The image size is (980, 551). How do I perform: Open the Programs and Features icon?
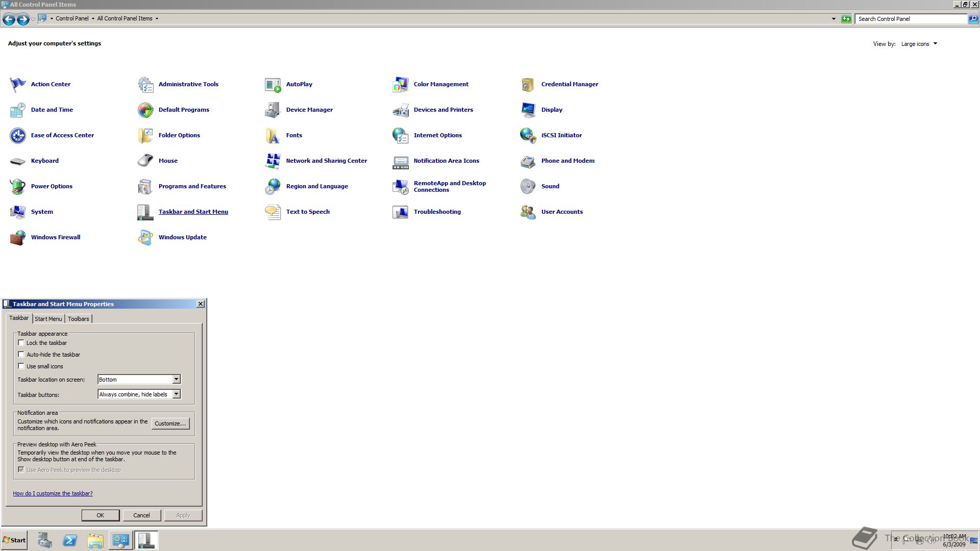145,186
